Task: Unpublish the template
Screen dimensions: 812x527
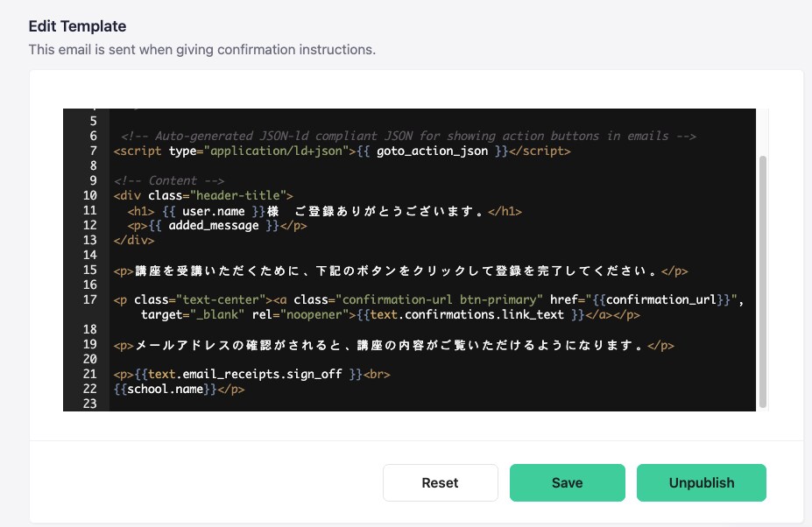Action: (701, 482)
